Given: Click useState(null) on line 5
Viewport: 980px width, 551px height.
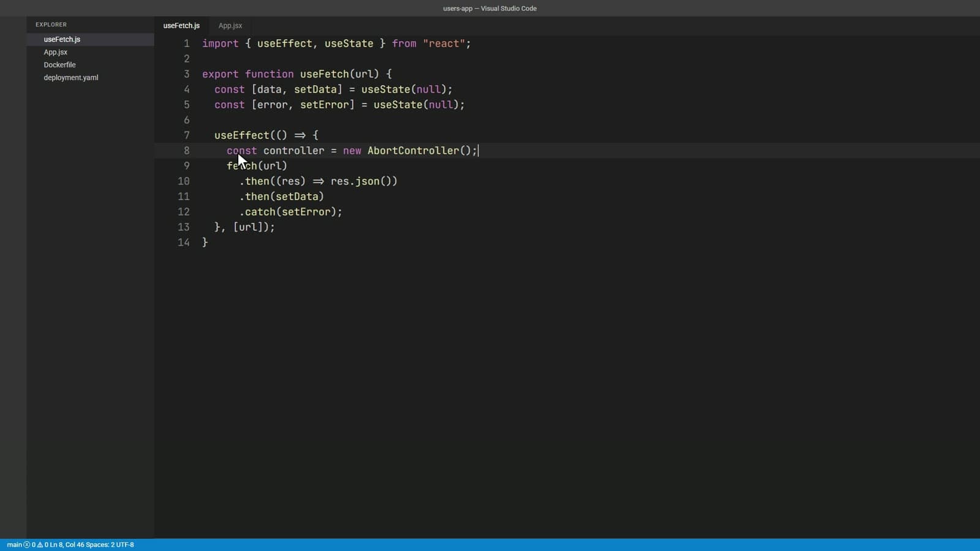Looking at the screenshot, I should tap(417, 105).
